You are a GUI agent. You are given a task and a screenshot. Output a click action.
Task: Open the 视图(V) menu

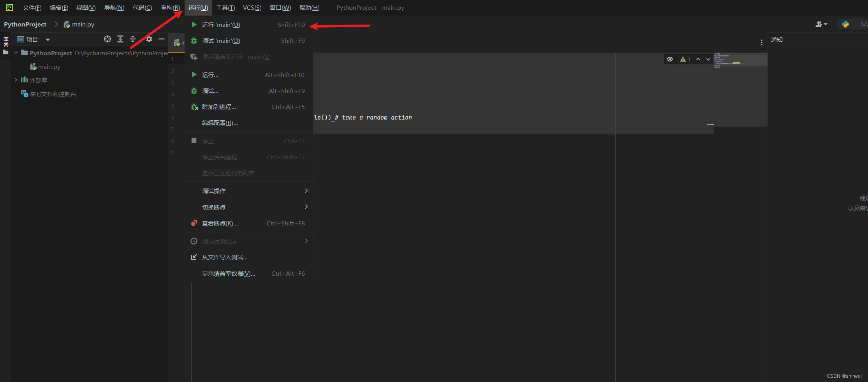(86, 8)
